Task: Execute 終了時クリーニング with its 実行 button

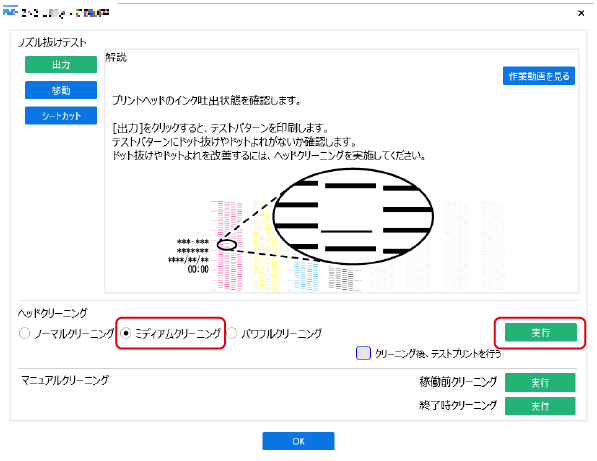Action: pos(540,406)
